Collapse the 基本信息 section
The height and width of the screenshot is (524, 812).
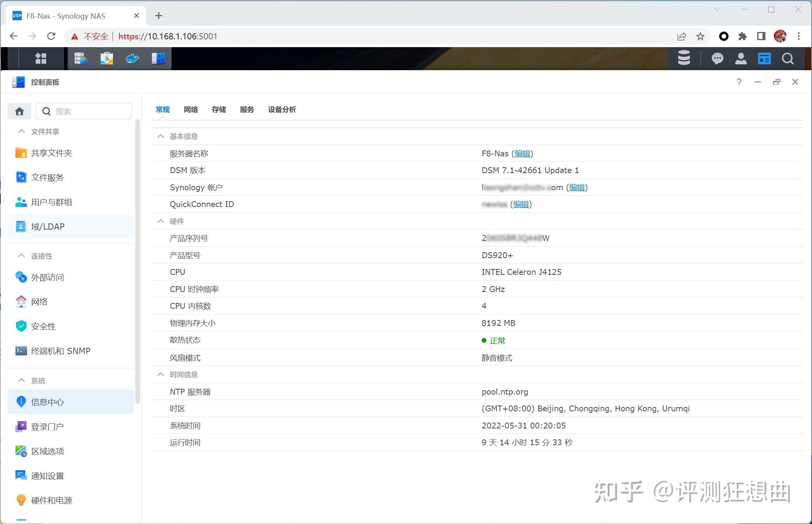tap(160, 136)
